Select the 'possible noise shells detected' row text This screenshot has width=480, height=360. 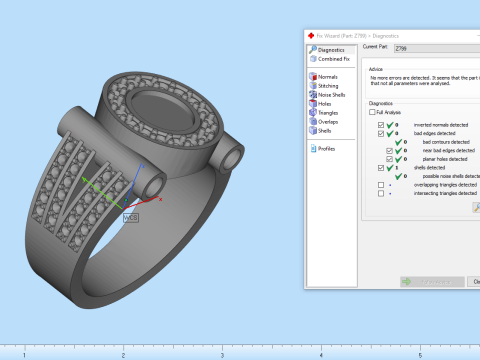(x=451, y=176)
